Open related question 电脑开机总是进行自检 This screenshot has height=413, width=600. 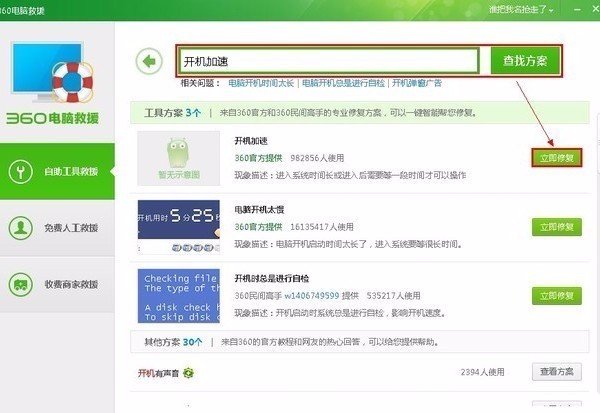point(343,83)
